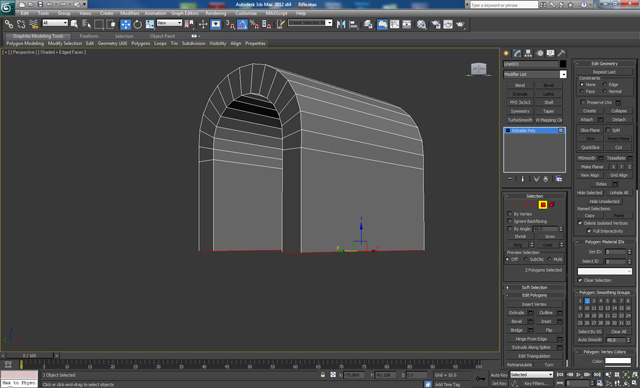The image size is (640, 388).
Task: Select the Select and Link tool
Action: click(9, 24)
